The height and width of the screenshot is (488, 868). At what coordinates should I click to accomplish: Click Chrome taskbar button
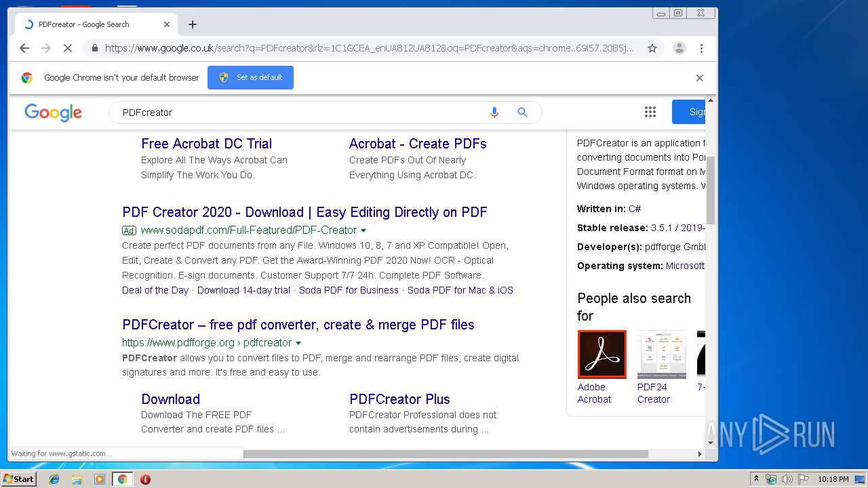pyautogui.click(x=122, y=479)
